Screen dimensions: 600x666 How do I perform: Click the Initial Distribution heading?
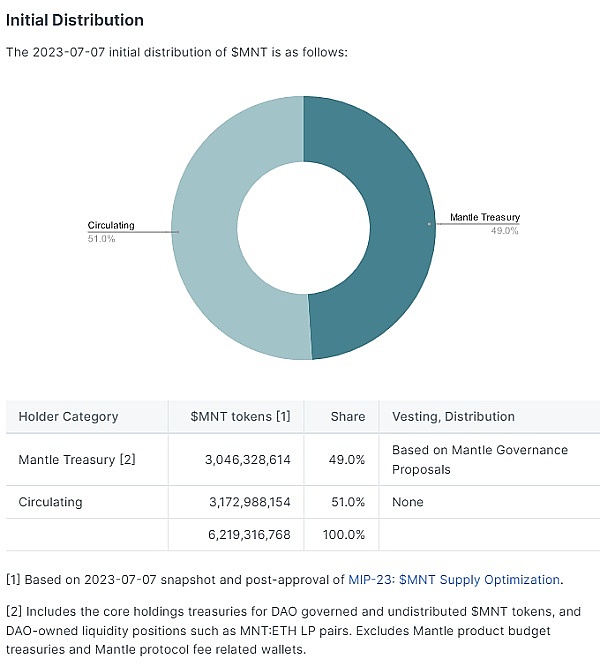point(75,20)
